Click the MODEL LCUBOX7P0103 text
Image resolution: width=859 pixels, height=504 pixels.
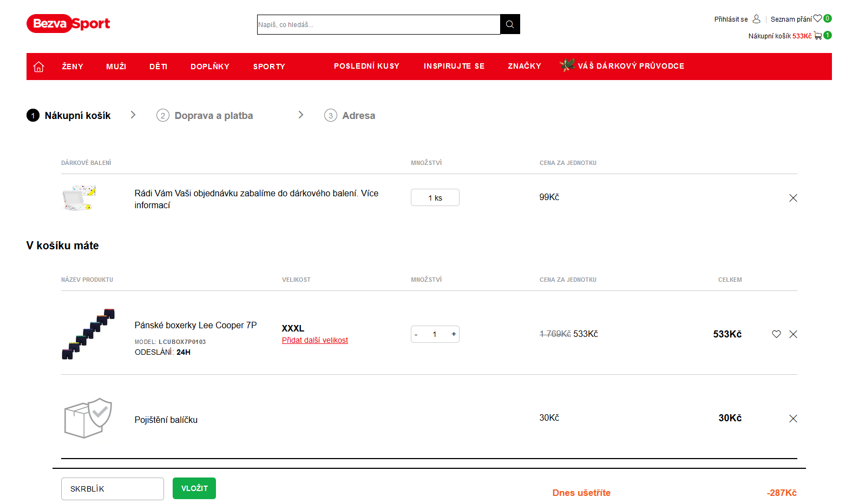coord(170,342)
